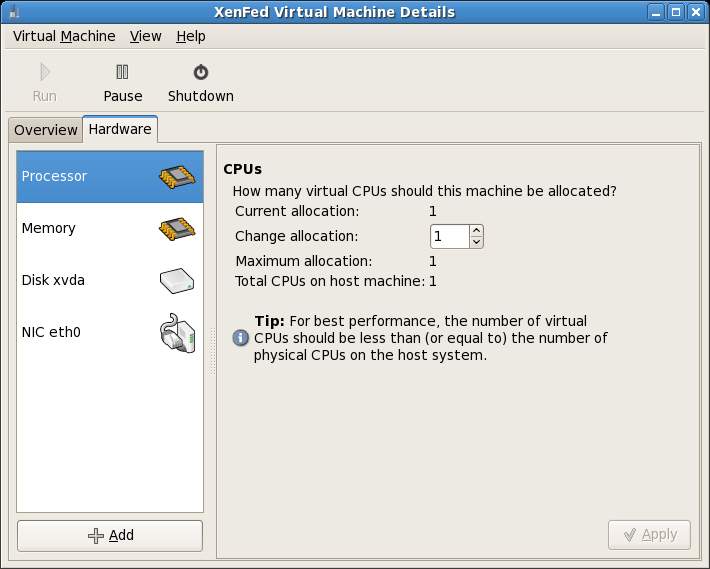Screen dimensions: 710x569
Task: Click the info tip icon
Action: click(x=240, y=338)
